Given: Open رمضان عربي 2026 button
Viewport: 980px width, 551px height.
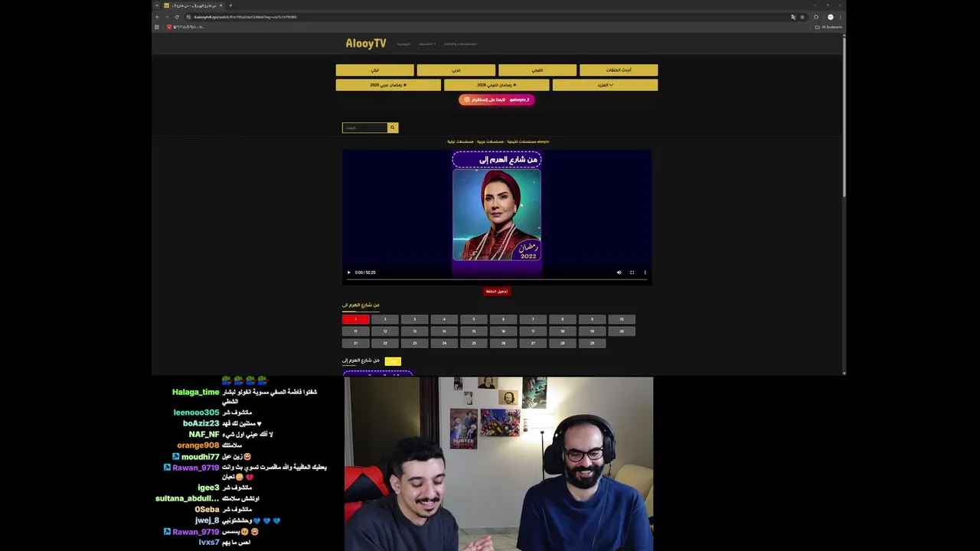Looking at the screenshot, I should [388, 85].
